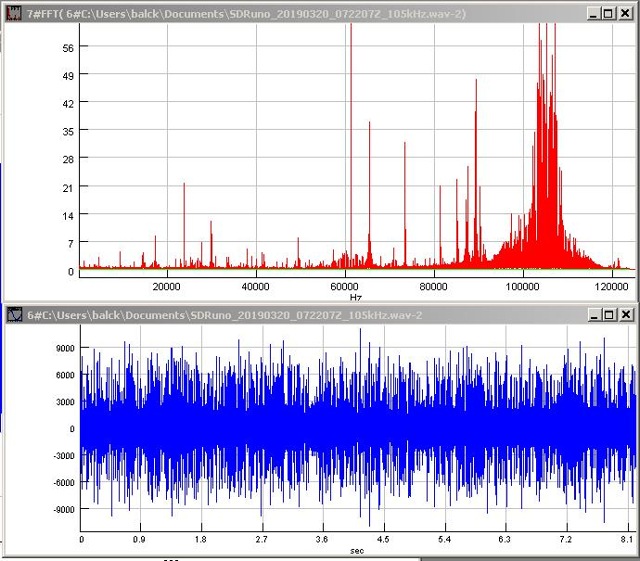Close the FFT spectrum window
The image size is (640, 561).
pyautogui.click(x=625, y=13)
